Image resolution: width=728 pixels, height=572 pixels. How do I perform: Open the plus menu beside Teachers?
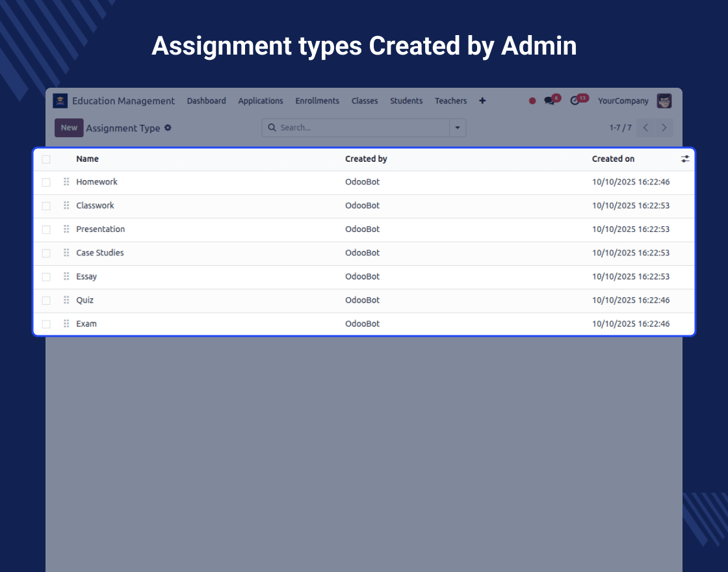click(482, 101)
